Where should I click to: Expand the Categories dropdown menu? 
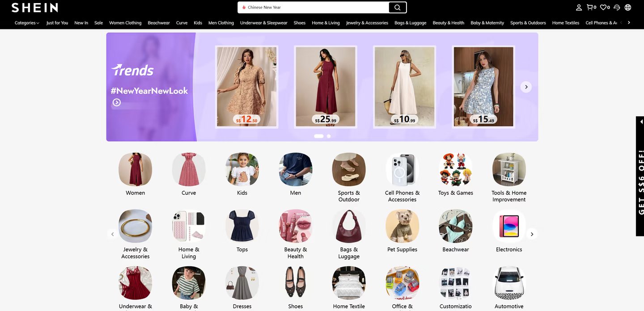pyautogui.click(x=27, y=23)
